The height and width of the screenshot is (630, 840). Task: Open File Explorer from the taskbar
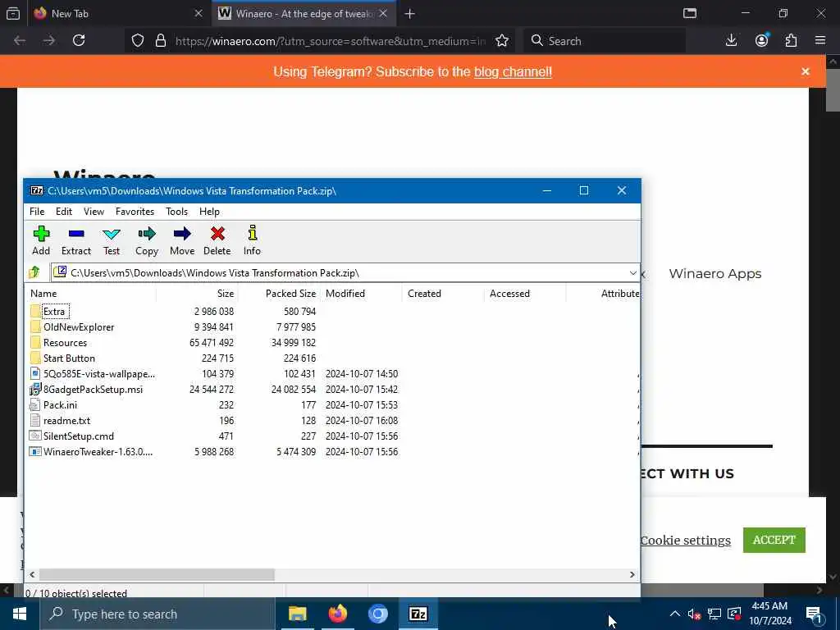[x=297, y=614]
